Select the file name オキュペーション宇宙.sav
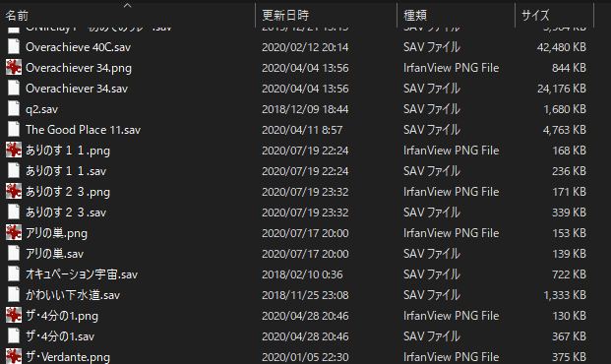The image size is (611, 364). 82,274
